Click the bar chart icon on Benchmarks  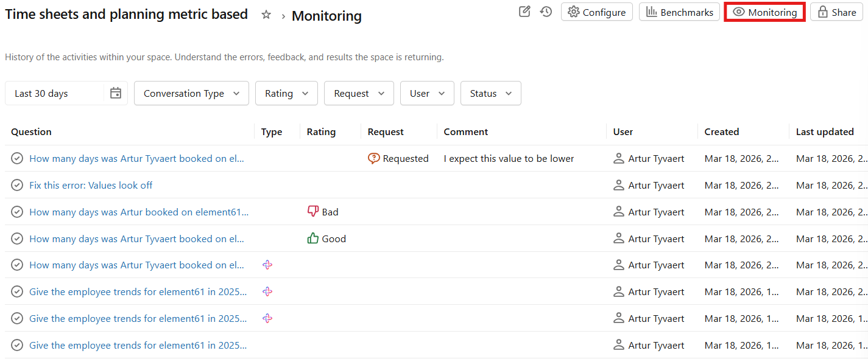point(652,12)
